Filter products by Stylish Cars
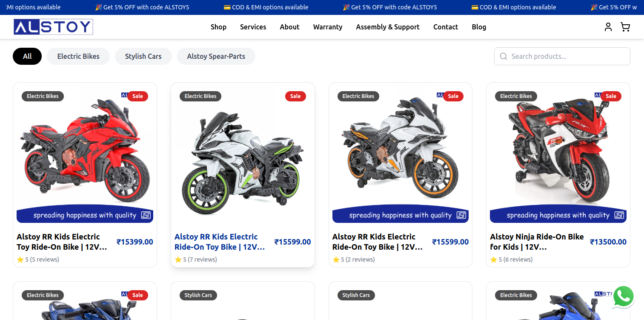This screenshot has width=644, height=320. 143,56
